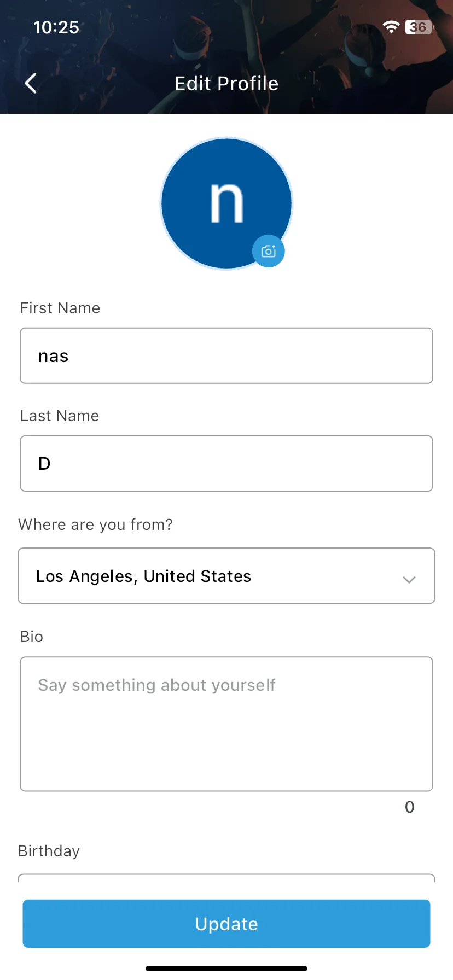
Task: Click the First Name field containing nas
Action: 226,355
